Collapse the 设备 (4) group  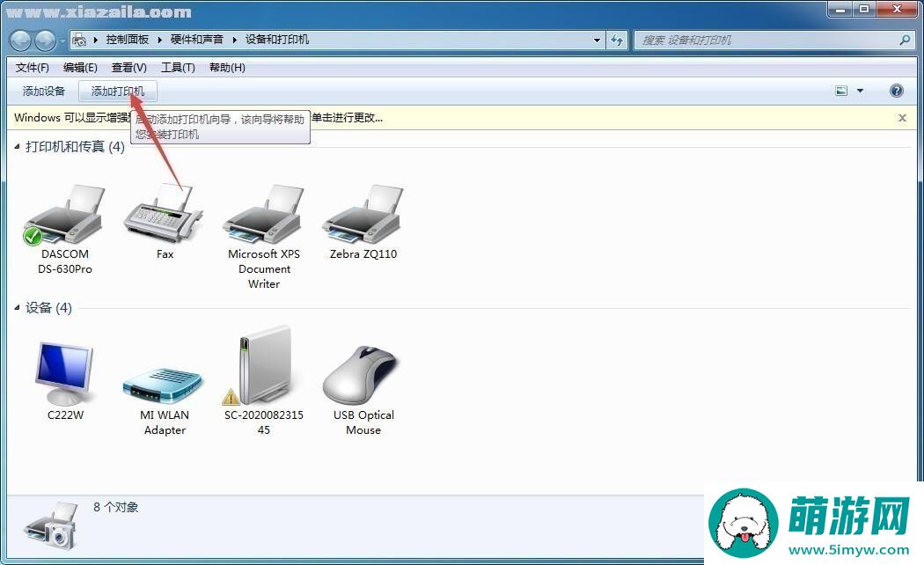point(17,307)
